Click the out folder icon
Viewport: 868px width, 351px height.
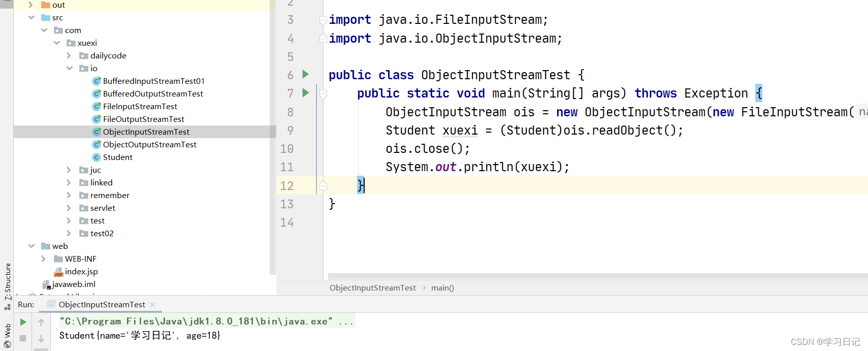46,5
